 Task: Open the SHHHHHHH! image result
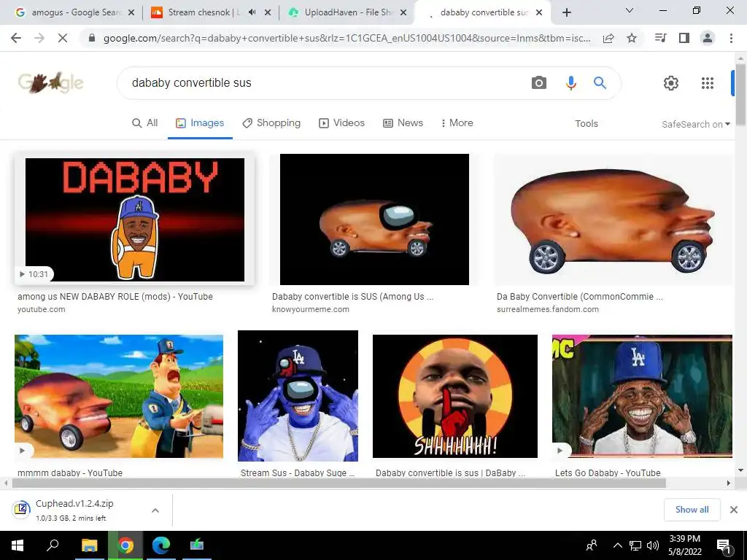[x=455, y=396]
